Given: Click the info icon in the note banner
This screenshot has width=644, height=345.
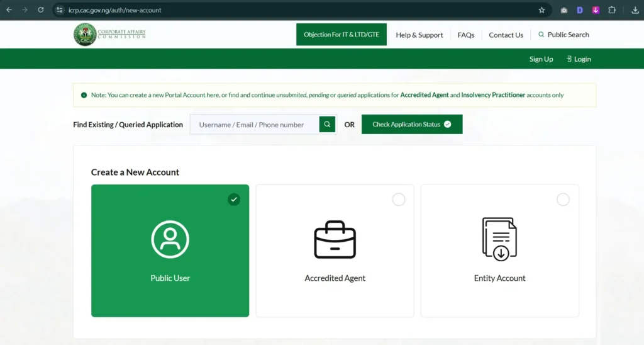Looking at the screenshot, I should coord(84,95).
